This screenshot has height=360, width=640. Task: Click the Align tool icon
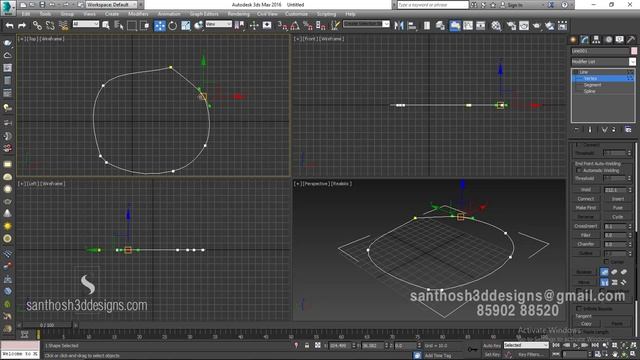[x=412, y=26]
